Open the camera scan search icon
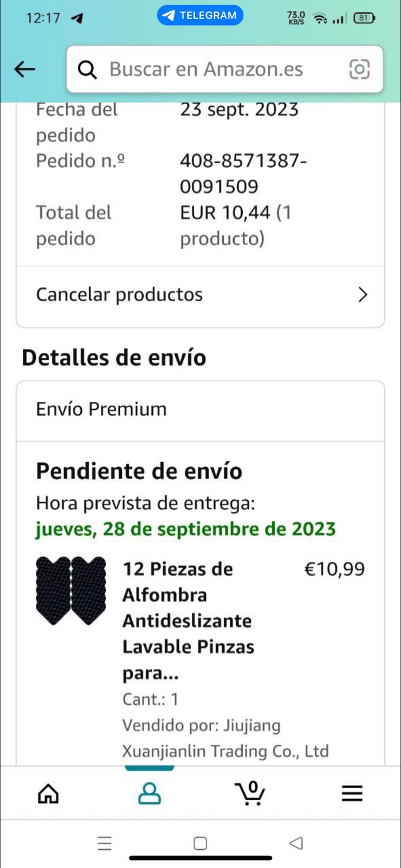The image size is (401, 868). (x=359, y=69)
